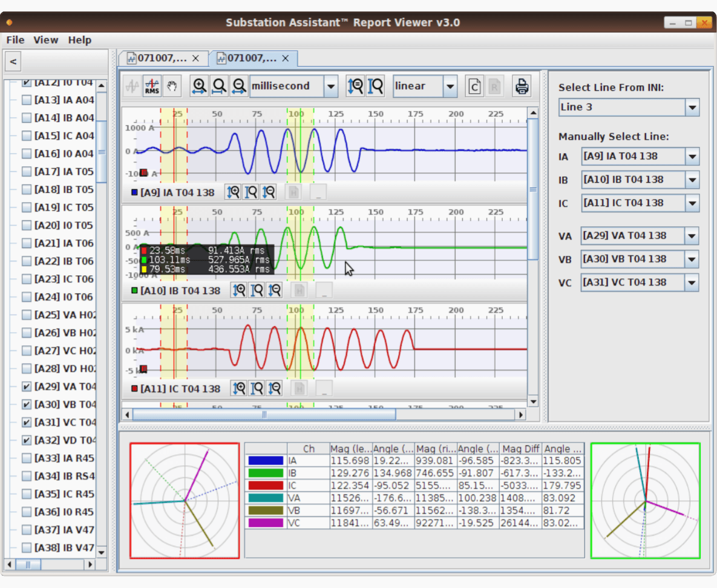Open the millisecond time unit dropdown
This screenshot has height=588, width=717.
330,87
